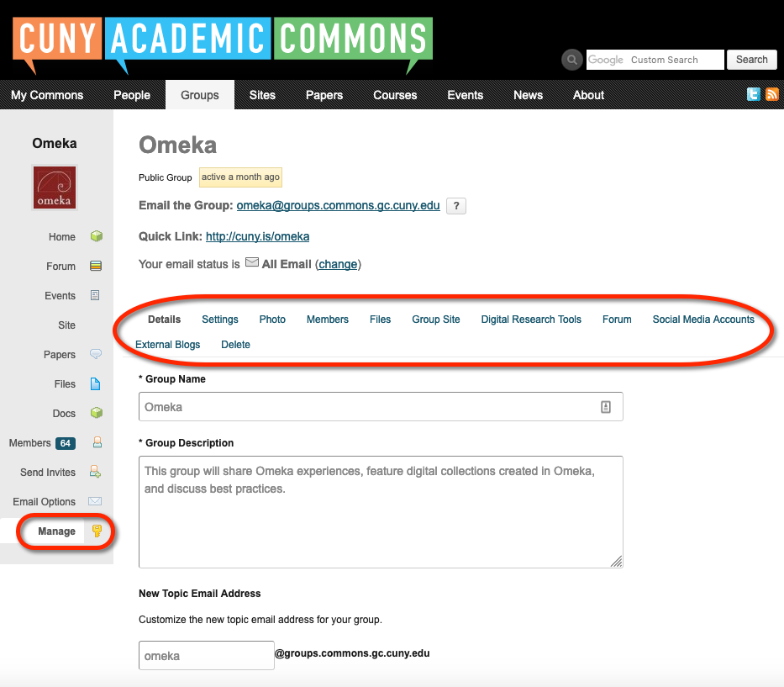Viewport: 784px width, 687px height.
Task: Open Papers in the top navigation bar
Action: coord(324,95)
